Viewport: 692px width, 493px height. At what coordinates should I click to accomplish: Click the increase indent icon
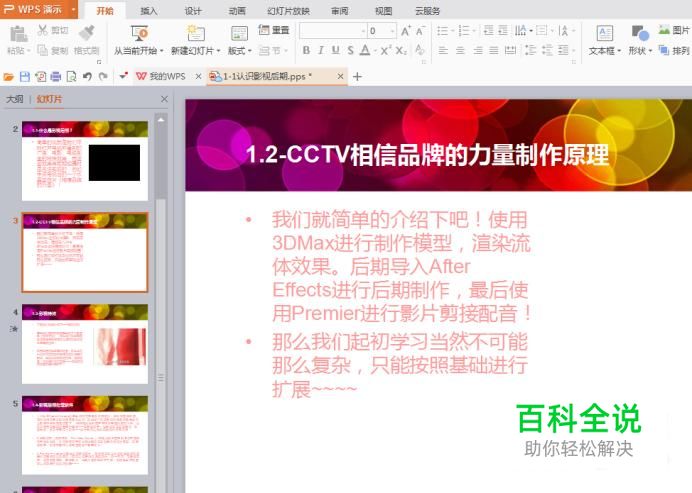503,30
